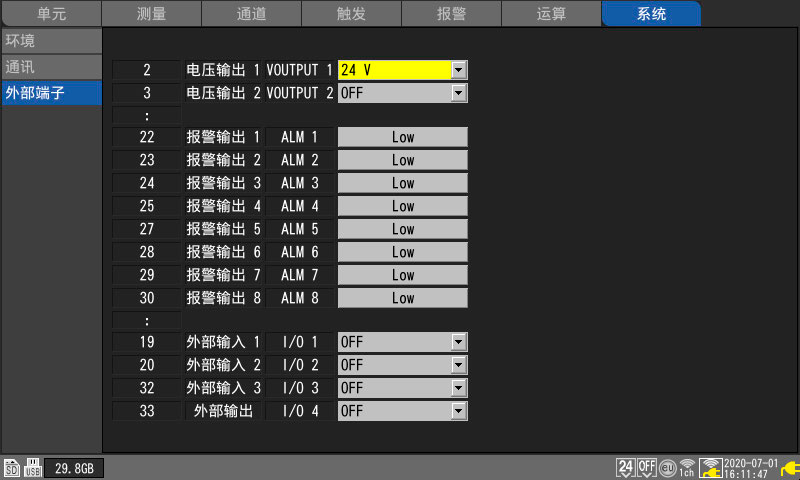Click the AC power plug icon
This screenshot has width=800, height=480.
pyautogui.click(x=789, y=467)
